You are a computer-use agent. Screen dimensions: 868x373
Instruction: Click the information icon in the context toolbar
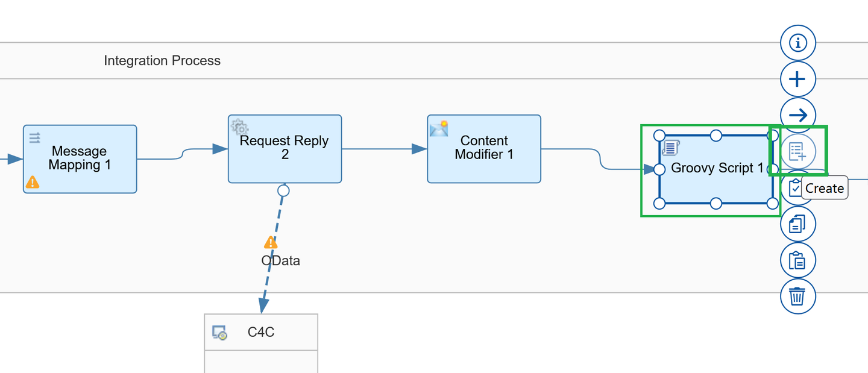[x=797, y=43]
